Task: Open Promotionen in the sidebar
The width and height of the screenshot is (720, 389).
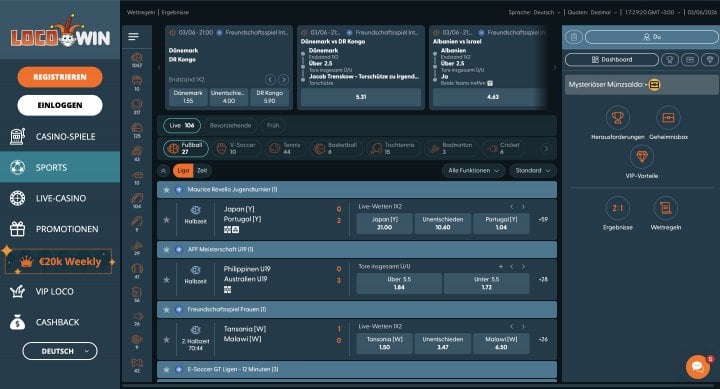Action: [x=60, y=229]
